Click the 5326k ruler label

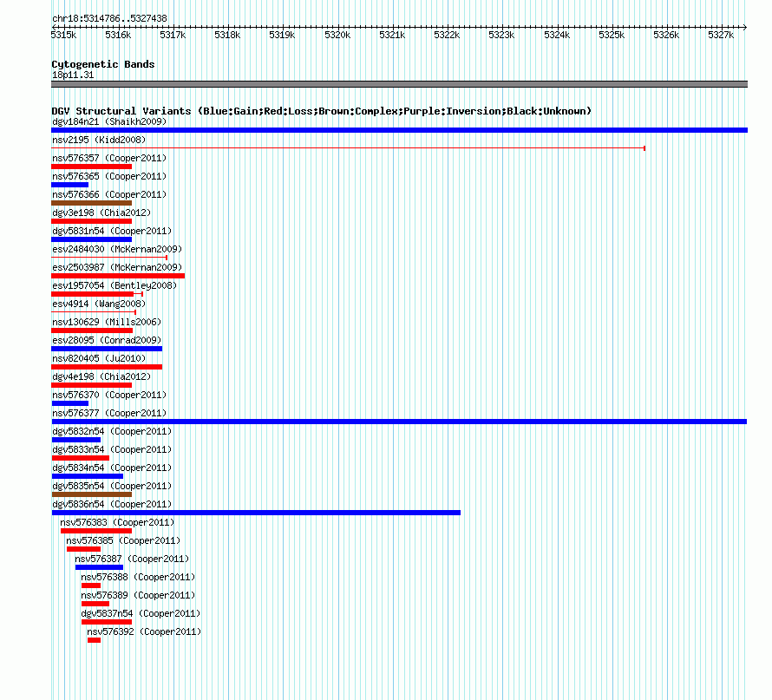[666, 35]
